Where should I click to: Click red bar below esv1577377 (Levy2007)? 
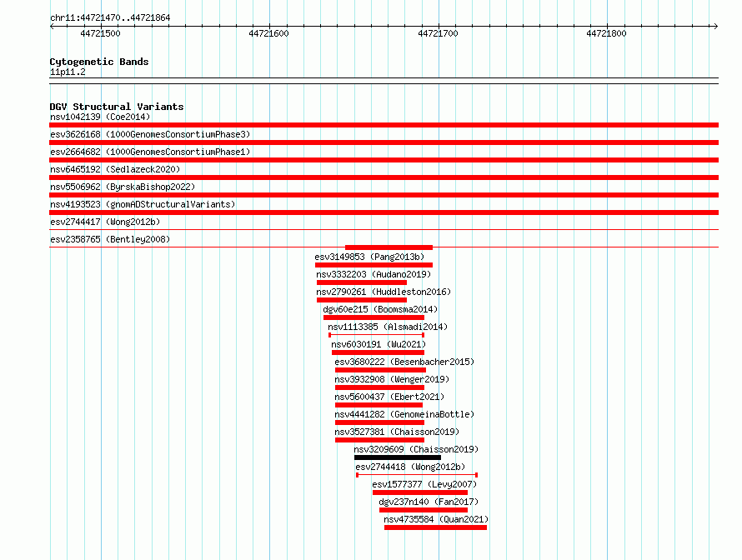point(420,492)
